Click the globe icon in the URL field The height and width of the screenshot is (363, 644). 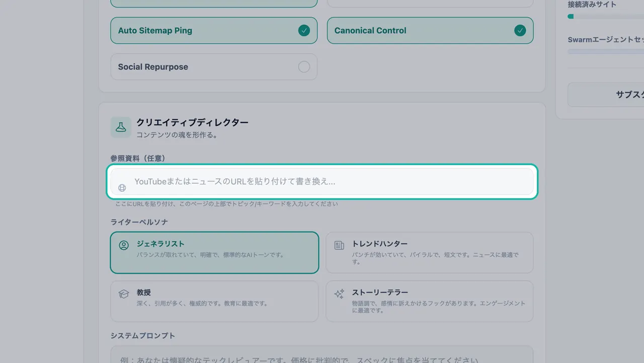pos(122,188)
